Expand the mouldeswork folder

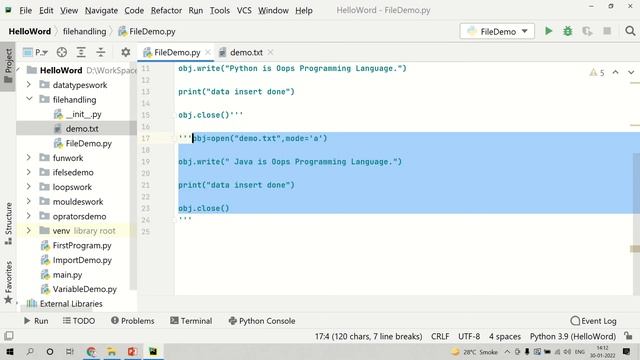29,201
